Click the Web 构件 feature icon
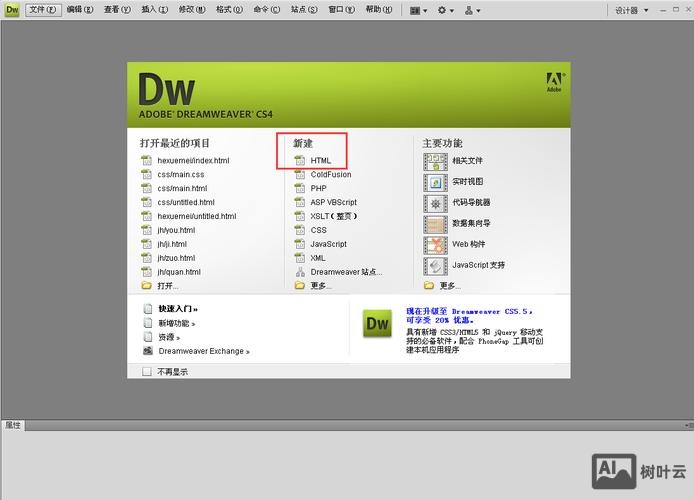The width and height of the screenshot is (694, 500). point(436,245)
